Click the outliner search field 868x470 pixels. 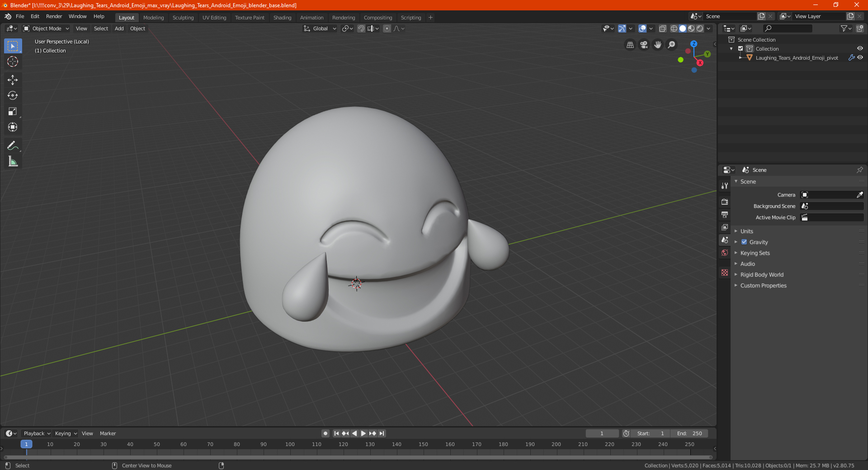pyautogui.click(x=788, y=28)
